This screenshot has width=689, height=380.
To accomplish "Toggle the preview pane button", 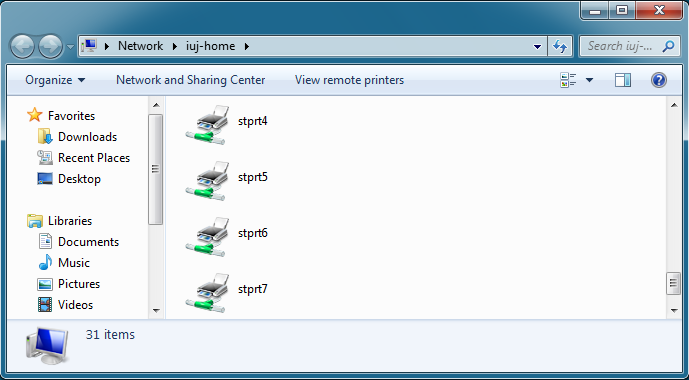I will click(x=622, y=80).
